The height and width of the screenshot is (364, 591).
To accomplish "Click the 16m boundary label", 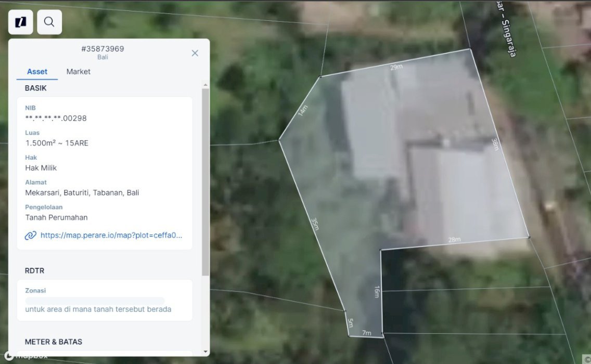I will click(377, 292).
